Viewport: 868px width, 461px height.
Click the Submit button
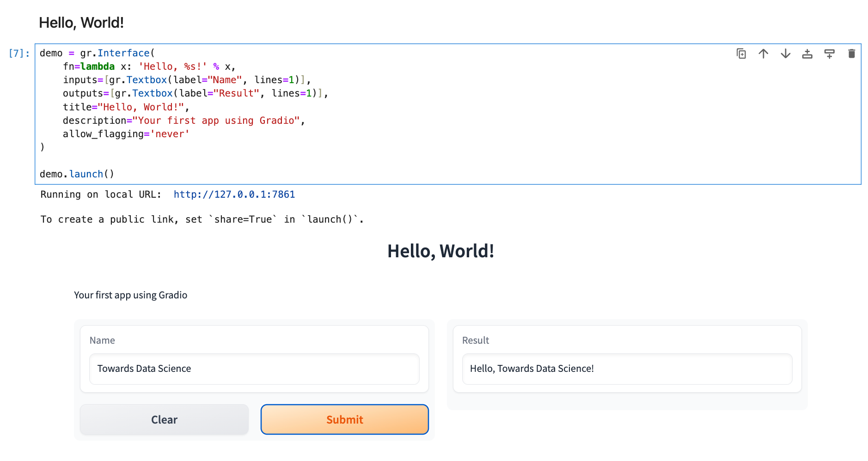(x=345, y=419)
